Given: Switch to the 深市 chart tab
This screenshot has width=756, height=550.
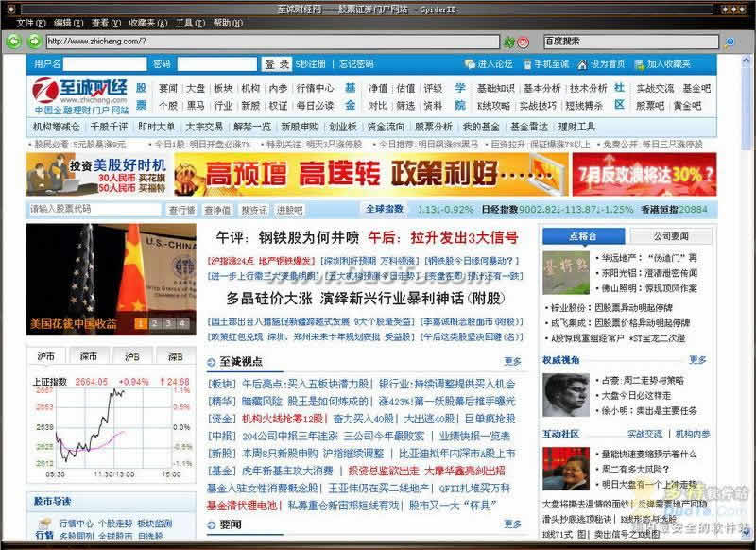Looking at the screenshot, I should (x=88, y=356).
